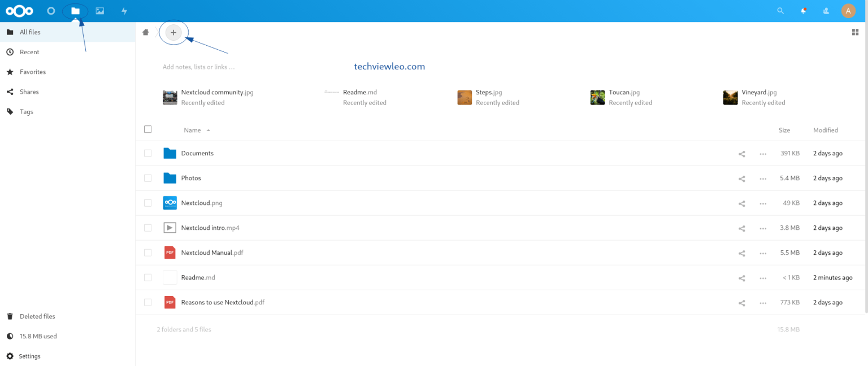Open Deleted files
The height and width of the screenshot is (366, 868).
click(37, 316)
